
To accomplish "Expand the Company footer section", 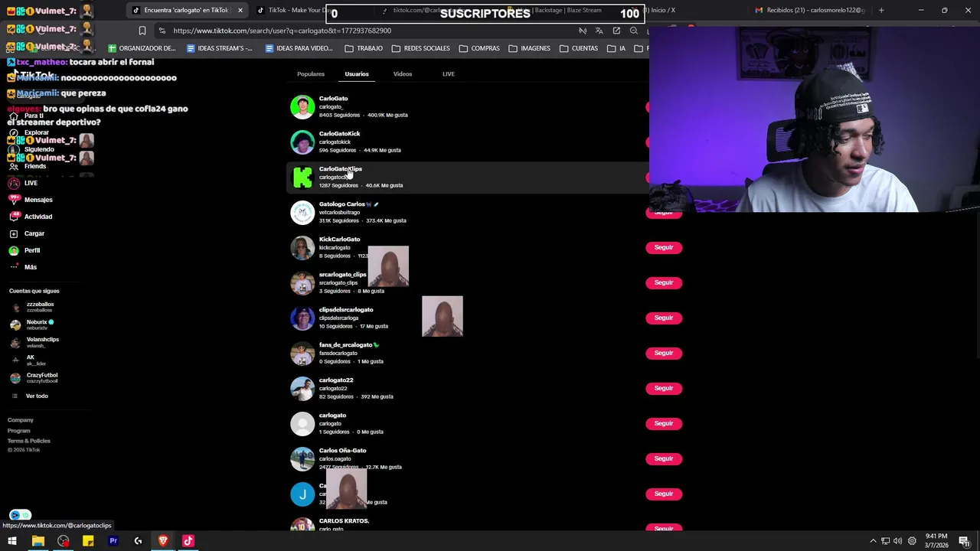I will pyautogui.click(x=21, y=420).
